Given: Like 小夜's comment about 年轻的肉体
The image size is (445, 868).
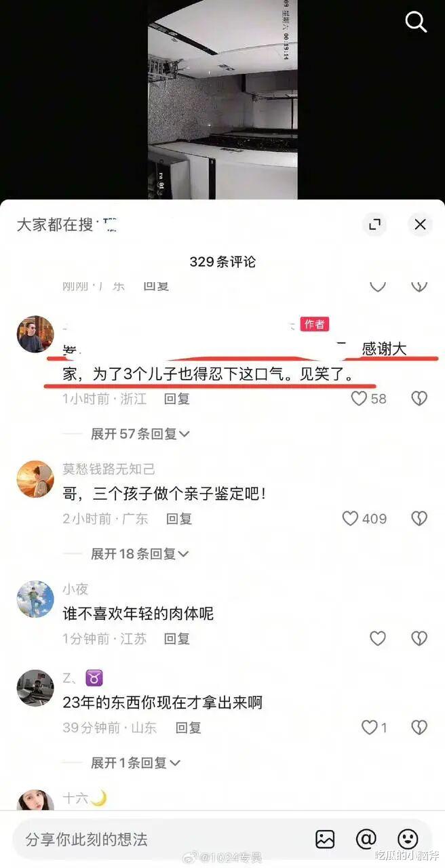Looking at the screenshot, I should coord(378,638).
